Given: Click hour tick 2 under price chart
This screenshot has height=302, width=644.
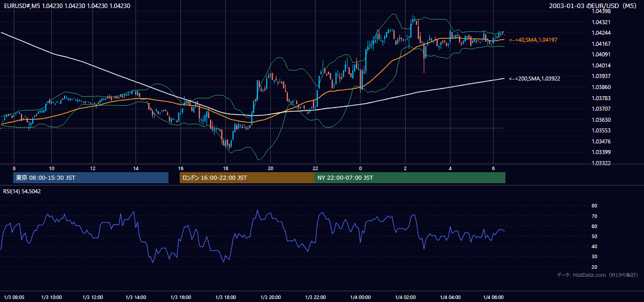Looking at the screenshot, I should pos(405,168).
